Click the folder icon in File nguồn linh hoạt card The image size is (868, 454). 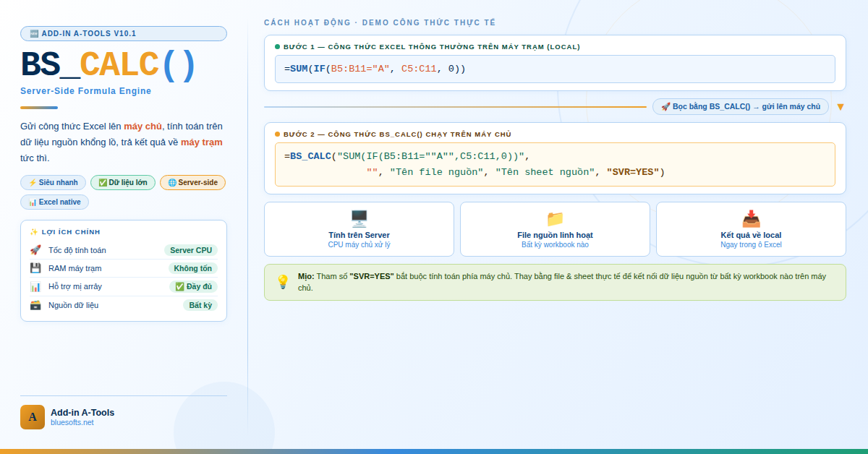pyautogui.click(x=555, y=218)
